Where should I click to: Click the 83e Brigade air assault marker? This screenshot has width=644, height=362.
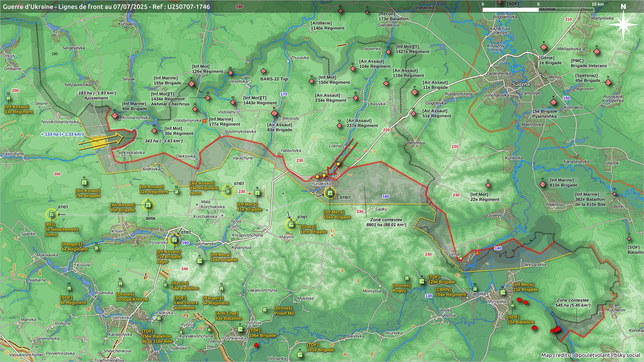(x=274, y=113)
